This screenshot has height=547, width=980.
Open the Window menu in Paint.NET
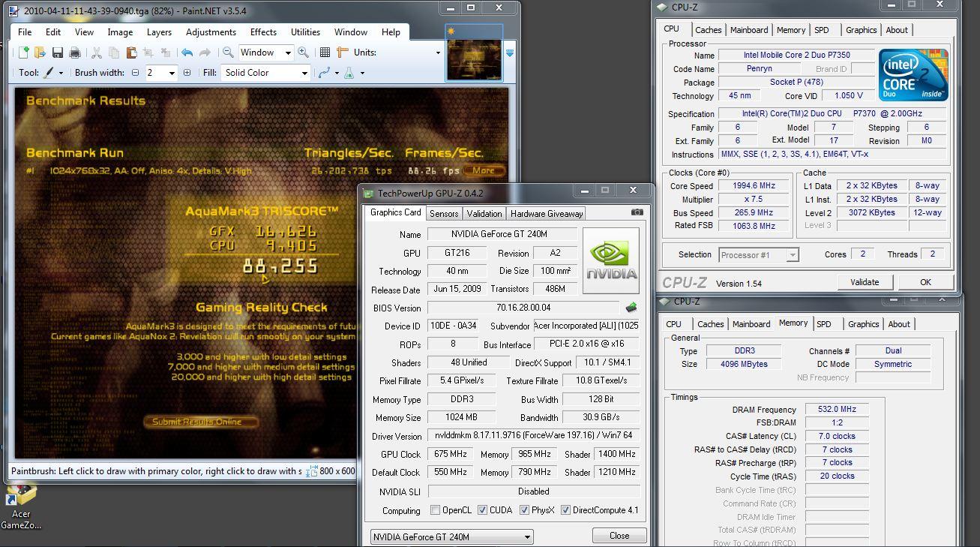(350, 32)
